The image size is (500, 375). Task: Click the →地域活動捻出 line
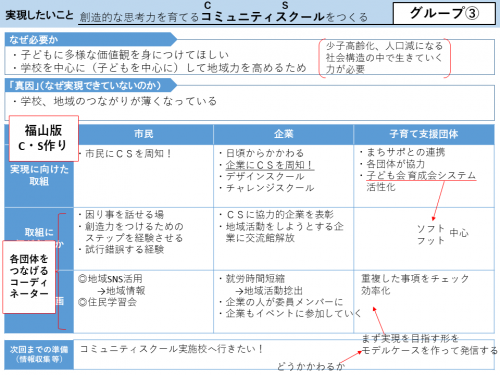click(x=268, y=291)
